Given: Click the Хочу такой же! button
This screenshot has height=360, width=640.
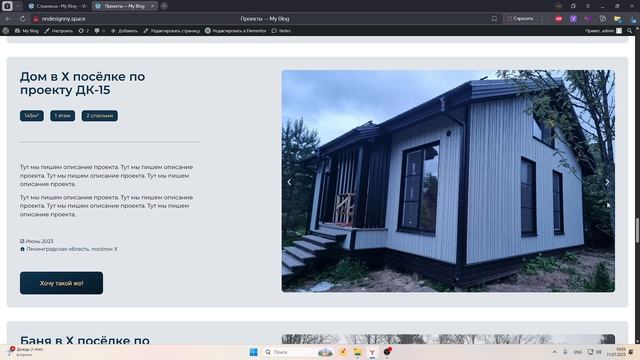Looking at the screenshot, I should tap(62, 283).
